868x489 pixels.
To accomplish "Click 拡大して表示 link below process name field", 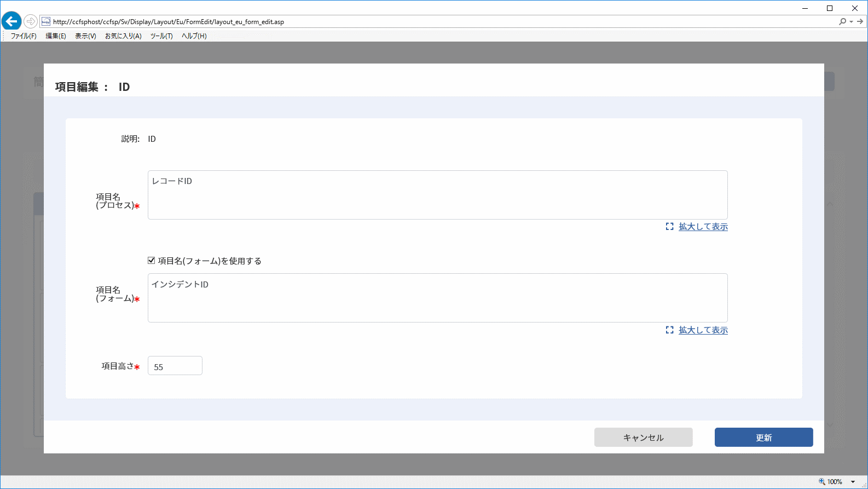I will (x=703, y=226).
